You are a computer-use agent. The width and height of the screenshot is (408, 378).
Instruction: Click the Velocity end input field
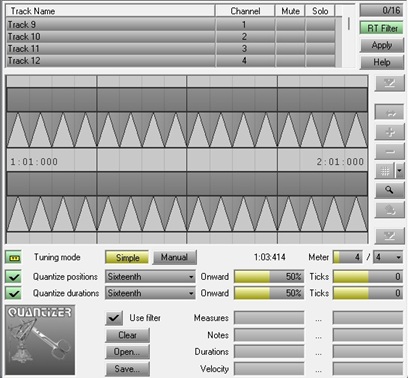pos(368,369)
